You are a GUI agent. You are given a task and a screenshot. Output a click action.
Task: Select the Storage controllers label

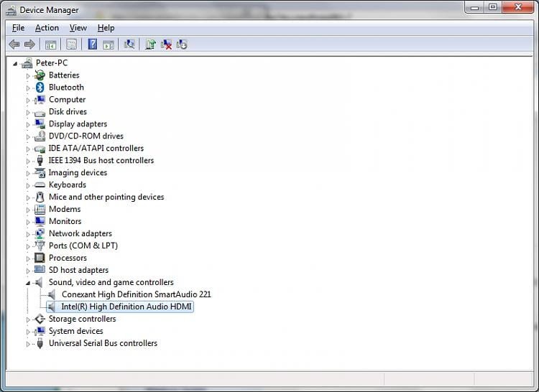[82, 319]
